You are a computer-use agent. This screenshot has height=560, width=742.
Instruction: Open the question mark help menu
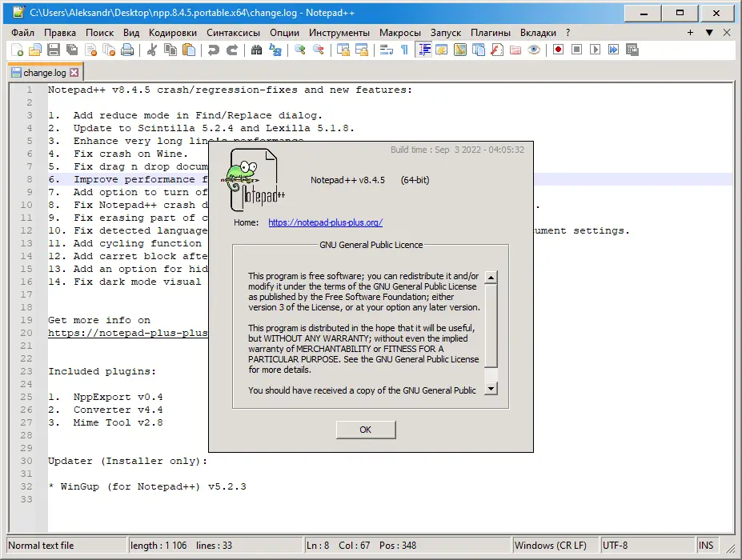pos(568,33)
